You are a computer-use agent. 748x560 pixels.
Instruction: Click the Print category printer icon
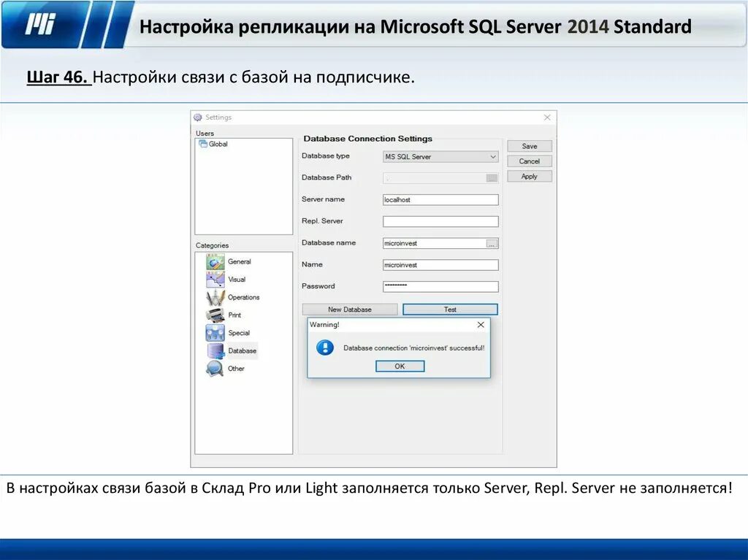coord(215,315)
